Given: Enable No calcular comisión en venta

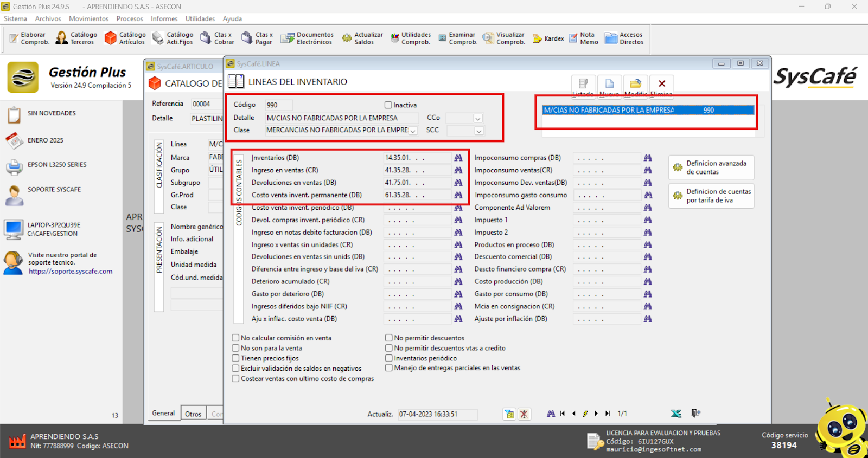Looking at the screenshot, I should [236, 338].
